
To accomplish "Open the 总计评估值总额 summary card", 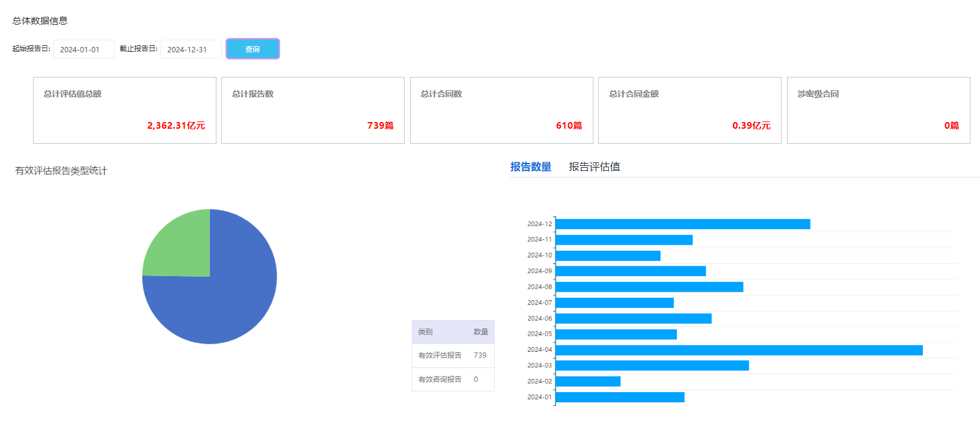I will (x=124, y=110).
